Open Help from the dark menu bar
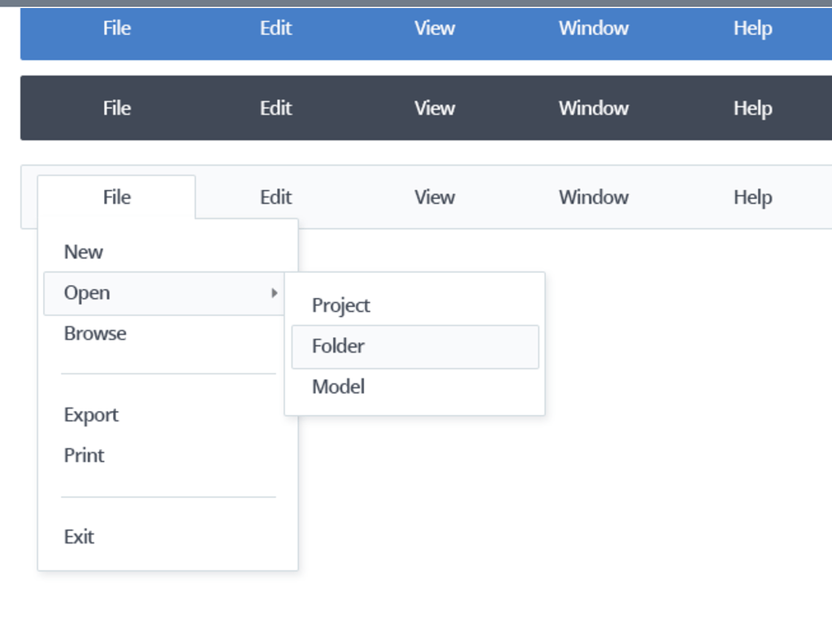This screenshot has height=644, width=832. 752,107
